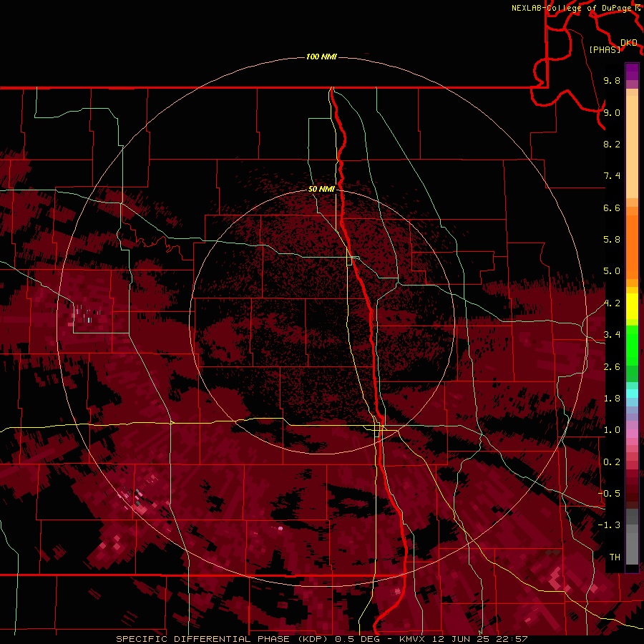Click the 2.6 value on color scale
Viewport: 644px width, 644px height.
(x=612, y=367)
